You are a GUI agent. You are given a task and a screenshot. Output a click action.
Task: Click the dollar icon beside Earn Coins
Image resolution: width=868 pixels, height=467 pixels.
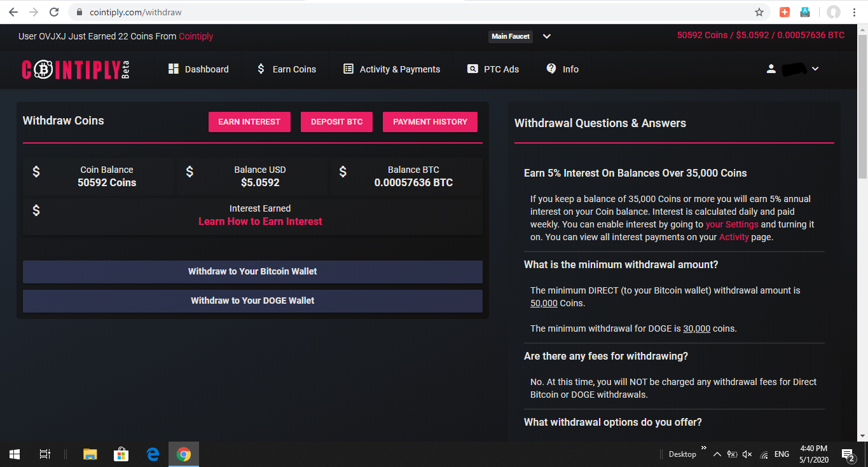pyautogui.click(x=261, y=69)
